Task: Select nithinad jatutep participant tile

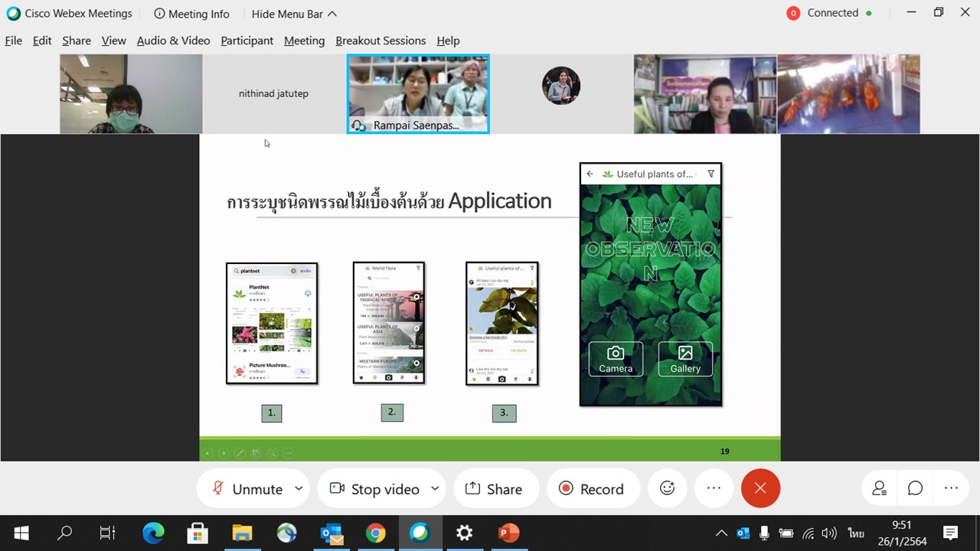Action: (273, 93)
